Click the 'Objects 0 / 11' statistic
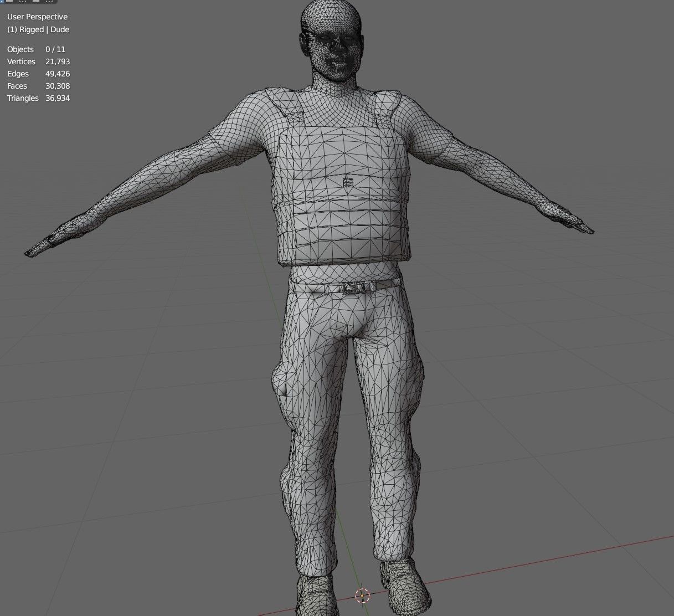 pyautogui.click(x=35, y=49)
